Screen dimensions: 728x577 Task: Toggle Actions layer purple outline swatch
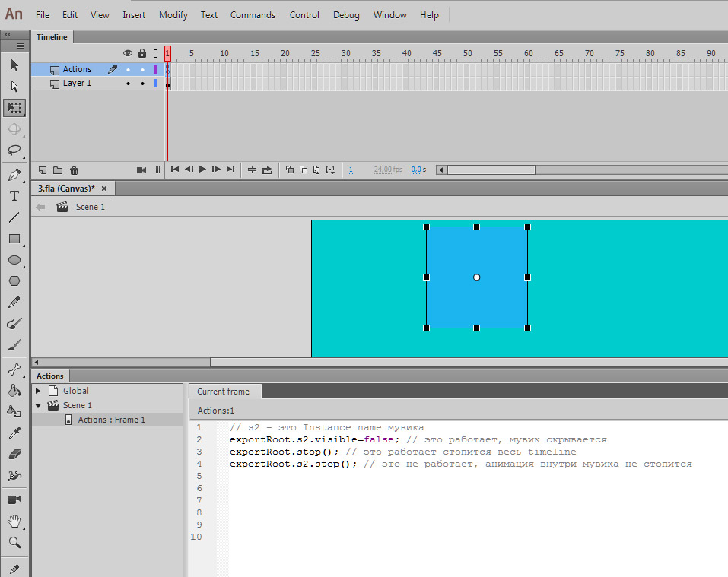[x=155, y=70]
